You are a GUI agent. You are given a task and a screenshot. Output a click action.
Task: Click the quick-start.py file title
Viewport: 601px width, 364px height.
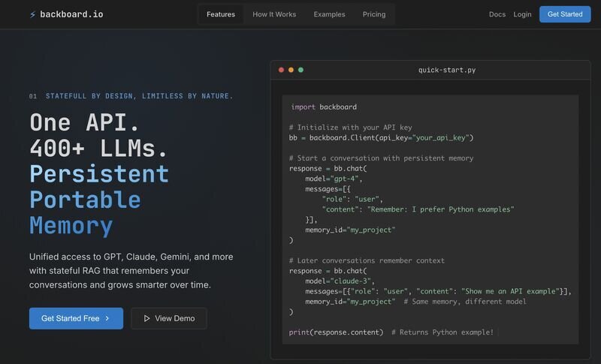(446, 70)
